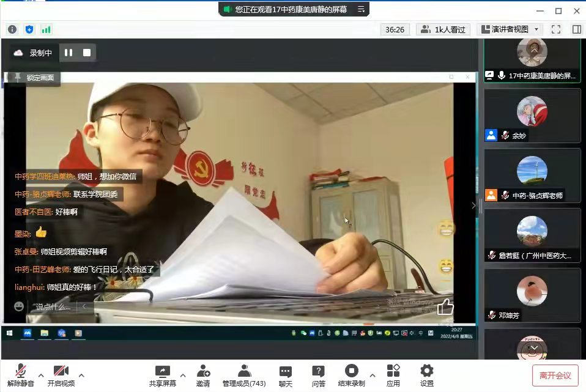586x392 pixels.
Task: Click the 锁定画面 pin
Action: (x=34, y=78)
